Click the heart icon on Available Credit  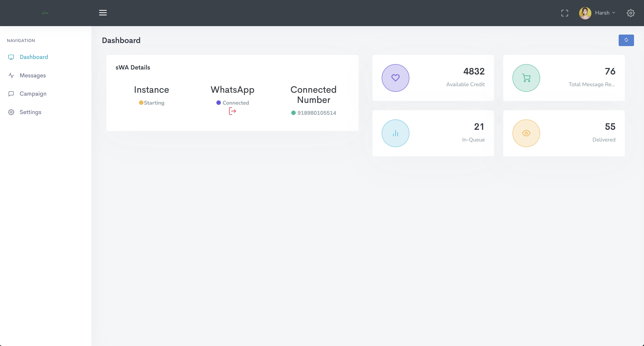tap(395, 78)
